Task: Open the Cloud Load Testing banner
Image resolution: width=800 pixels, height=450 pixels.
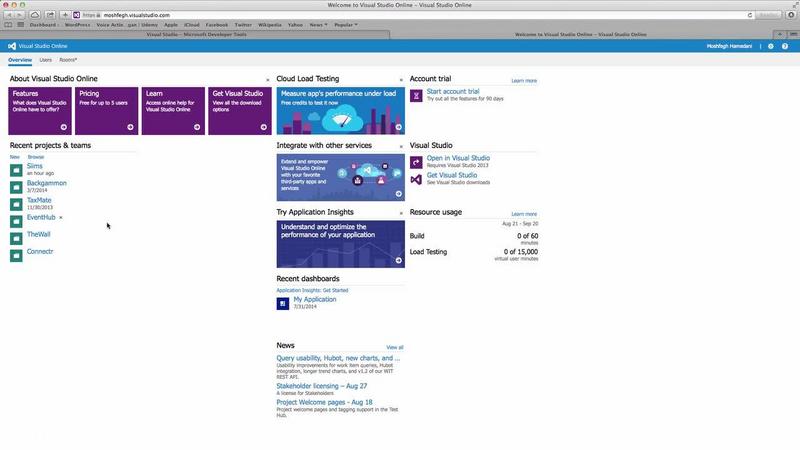Action: click(x=341, y=111)
